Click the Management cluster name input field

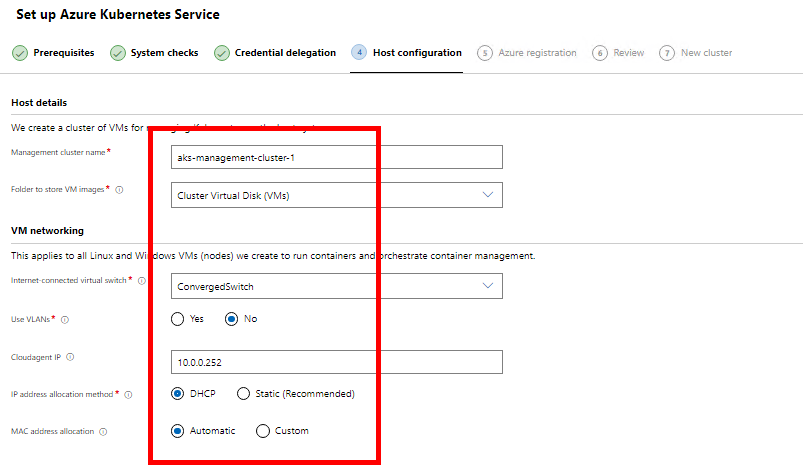point(336,157)
